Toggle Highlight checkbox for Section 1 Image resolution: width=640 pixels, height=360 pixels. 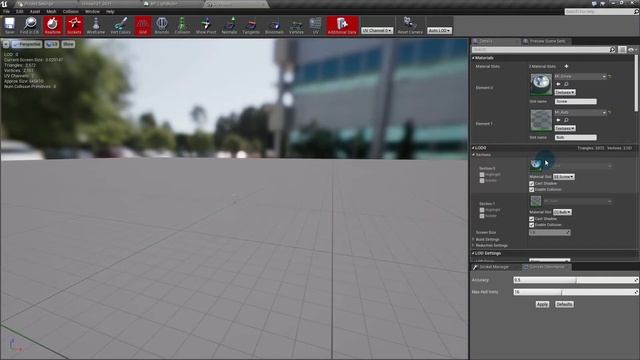coord(482,210)
